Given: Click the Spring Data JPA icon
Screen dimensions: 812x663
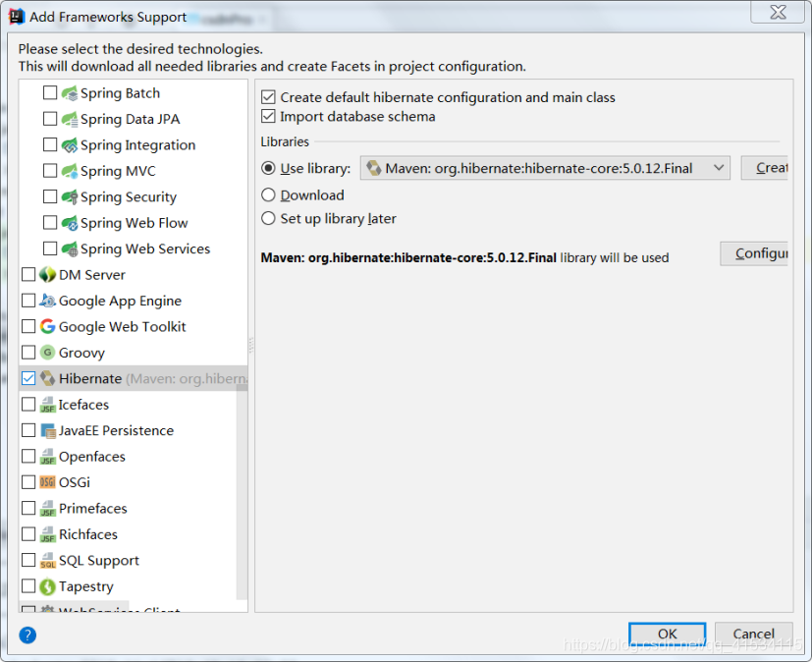Looking at the screenshot, I should click(x=70, y=119).
